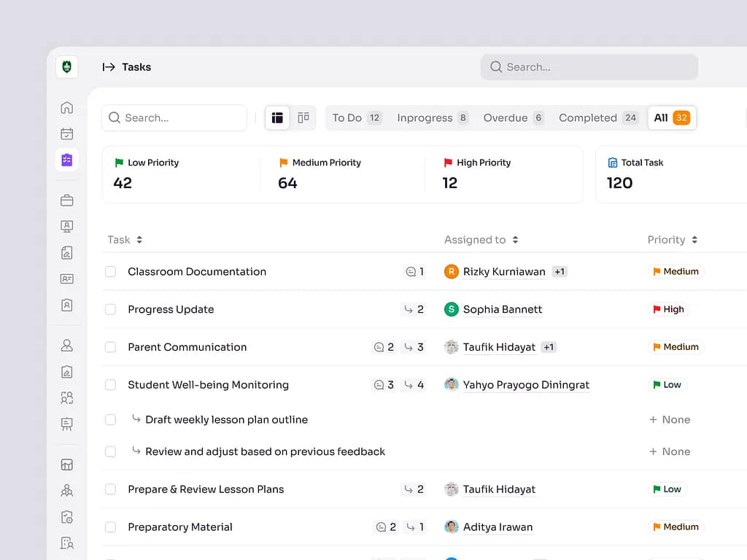Check the Classroom Documentation checkbox
The image size is (747, 560).
111,271
